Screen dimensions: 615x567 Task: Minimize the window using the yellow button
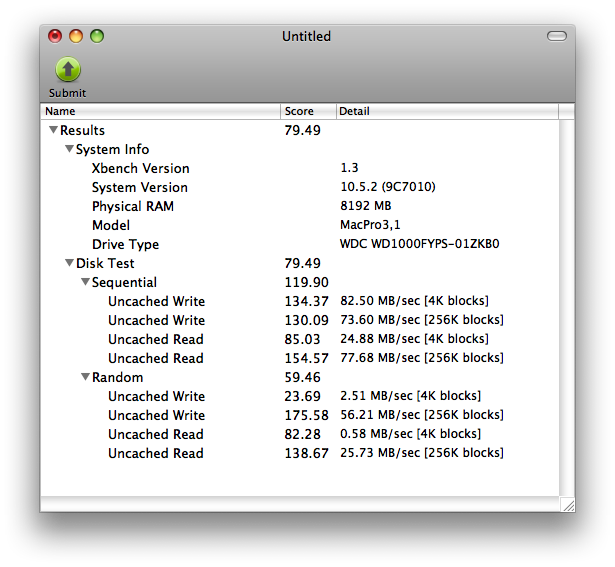76,36
